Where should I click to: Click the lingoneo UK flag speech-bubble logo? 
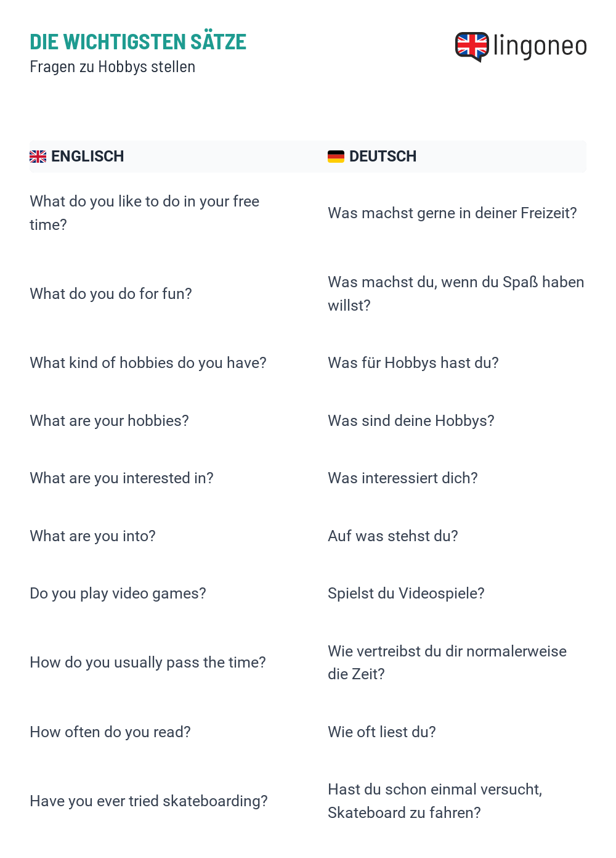coord(472,47)
